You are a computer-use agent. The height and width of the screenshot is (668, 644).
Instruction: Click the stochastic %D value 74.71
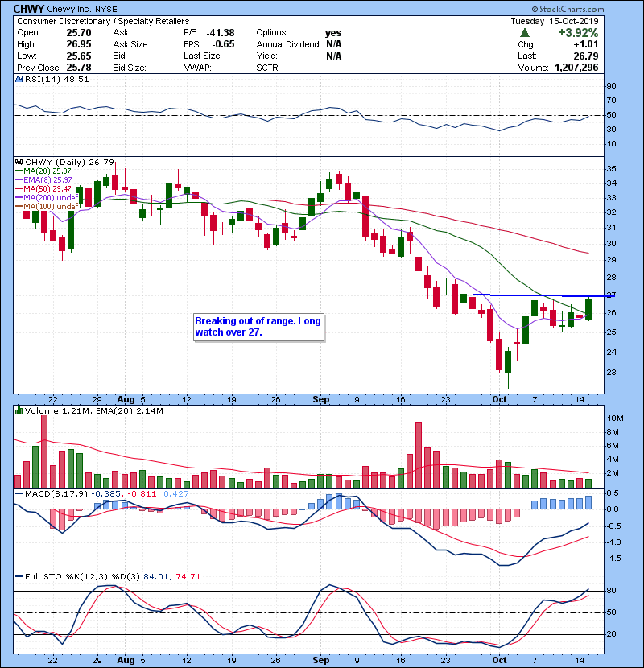point(188,577)
